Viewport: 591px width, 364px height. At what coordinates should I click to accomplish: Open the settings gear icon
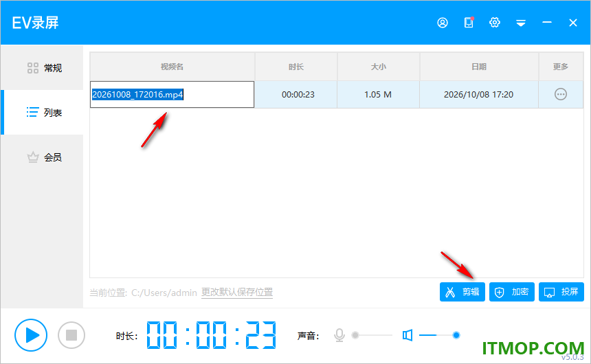[x=495, y=23]
